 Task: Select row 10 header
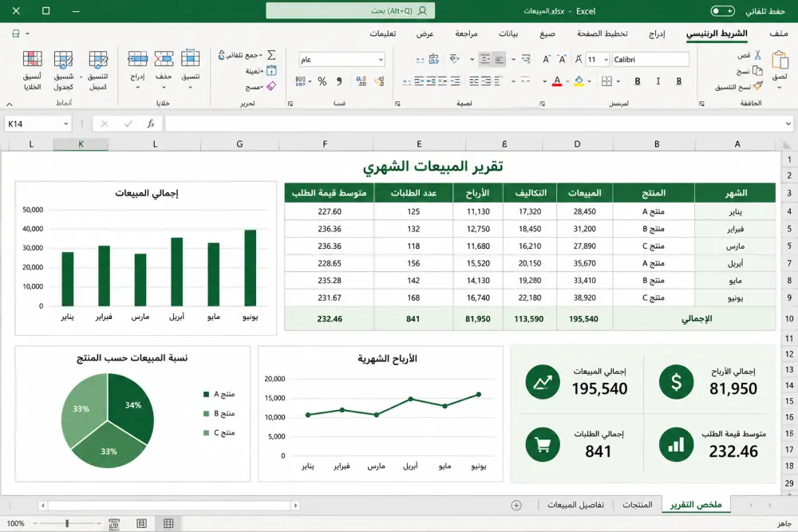[789, 318]
